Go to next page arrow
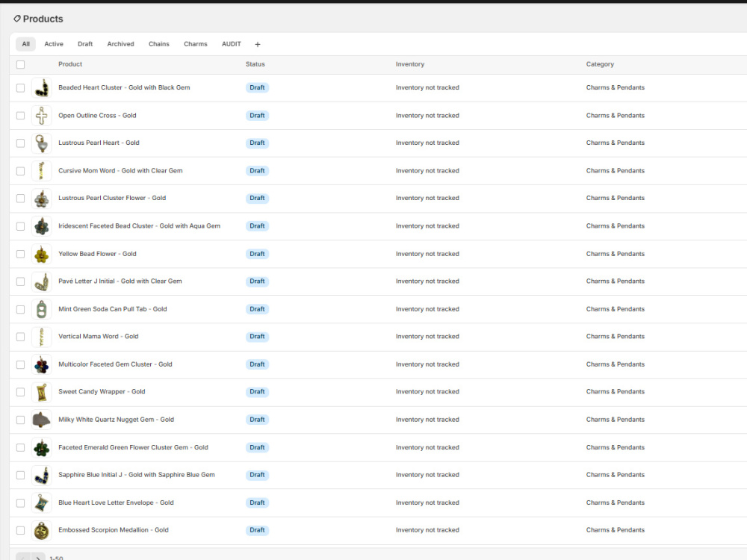The height and width of the screenshot is (560, 747). point(38,557)
